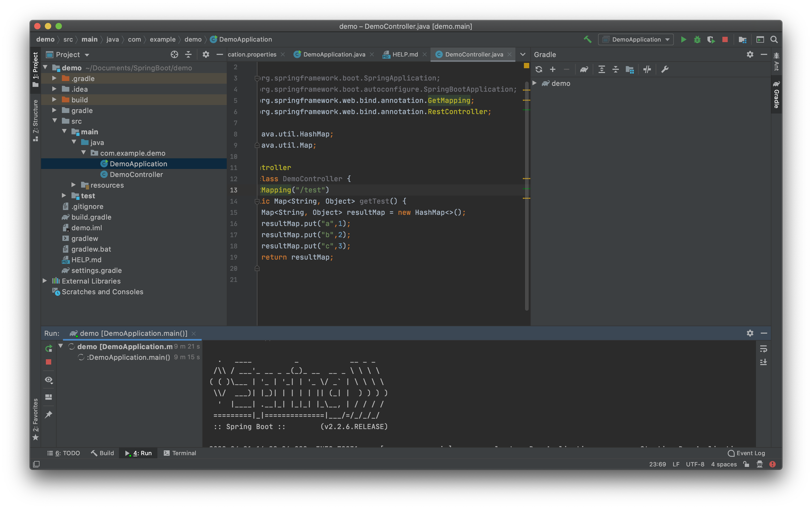812x509 pixels.
Task: Open the HELP.md editor tab
Action: click(405, 55)
